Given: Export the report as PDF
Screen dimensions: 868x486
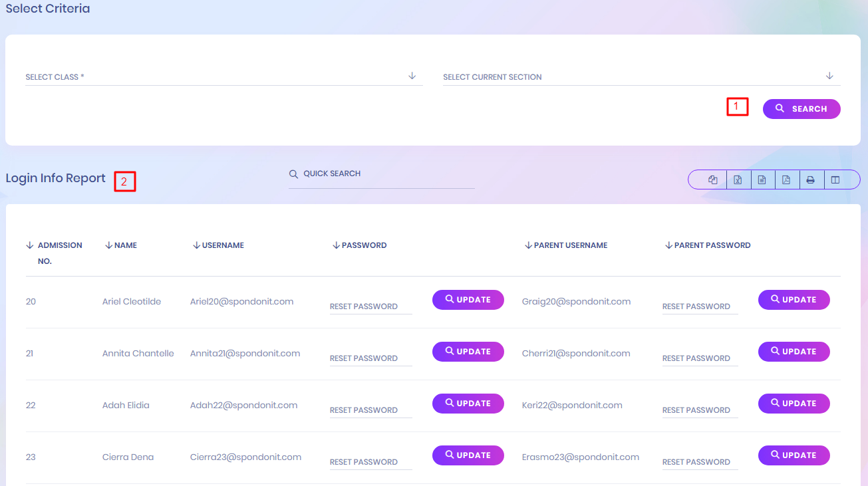Looking at the screenshot, I should tap(786, 180).
